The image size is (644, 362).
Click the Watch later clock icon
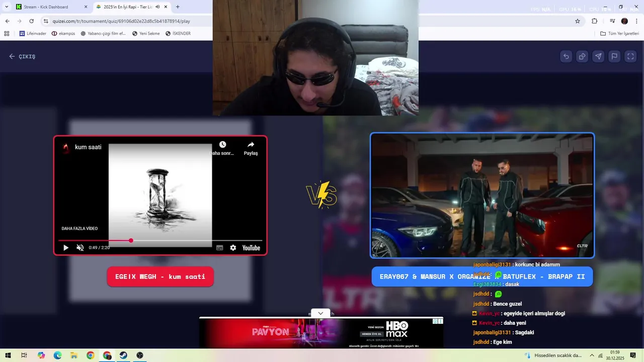pyautogui.click(x=222, y=145)
